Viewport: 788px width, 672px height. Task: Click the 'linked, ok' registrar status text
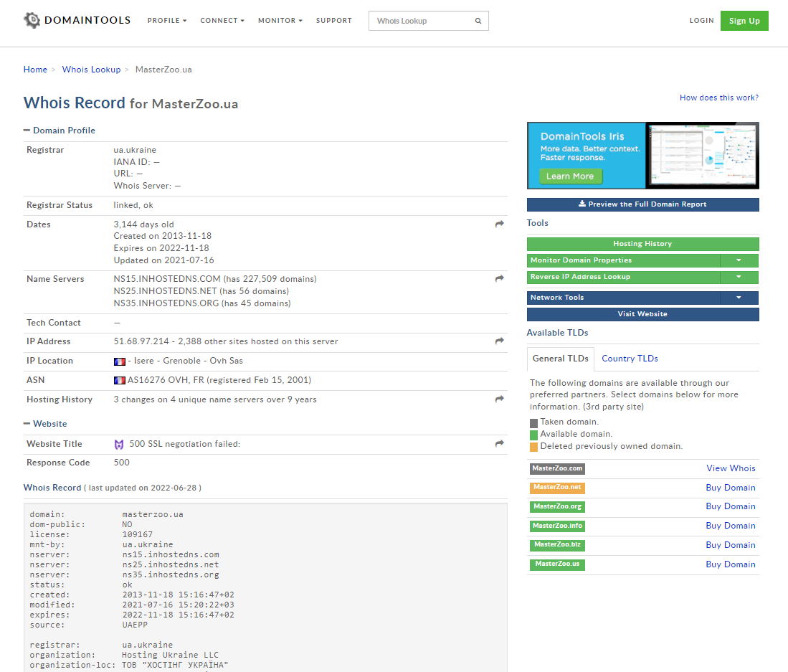(133, 205)
